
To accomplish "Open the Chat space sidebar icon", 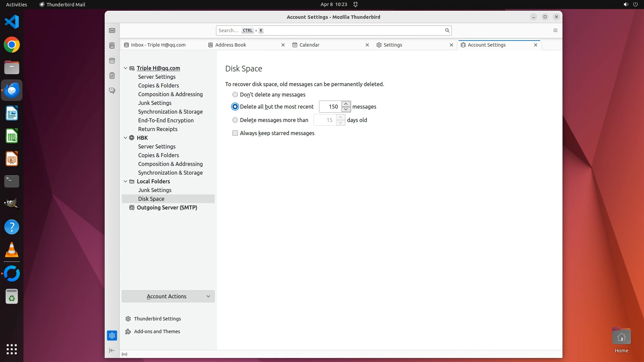I will point(112,91).
